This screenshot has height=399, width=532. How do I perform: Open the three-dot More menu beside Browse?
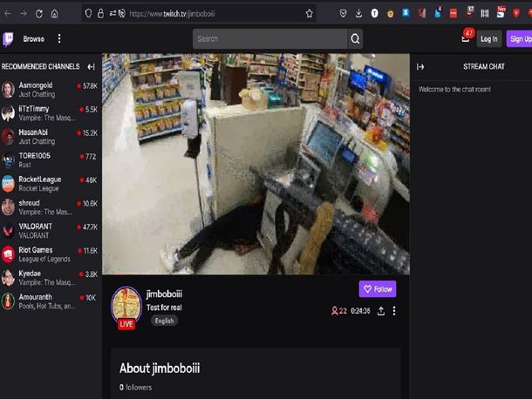pos(59,38)
